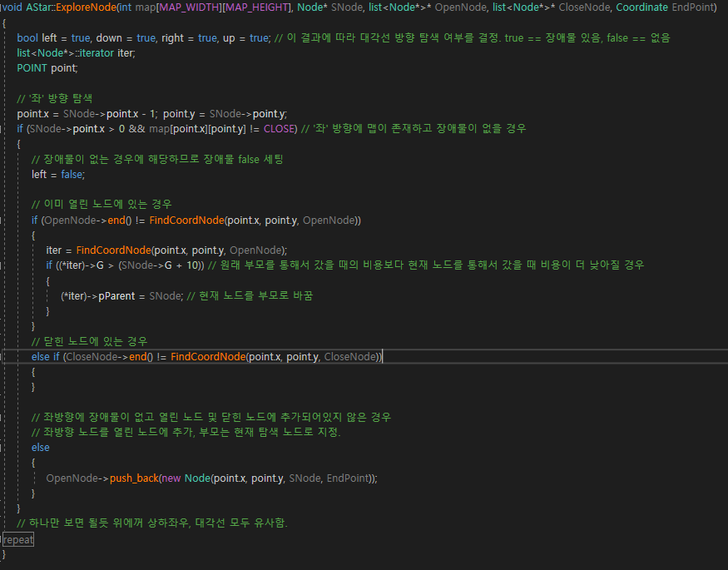
Task: Click the 'push_back' method call
Action: coord(134,478)
